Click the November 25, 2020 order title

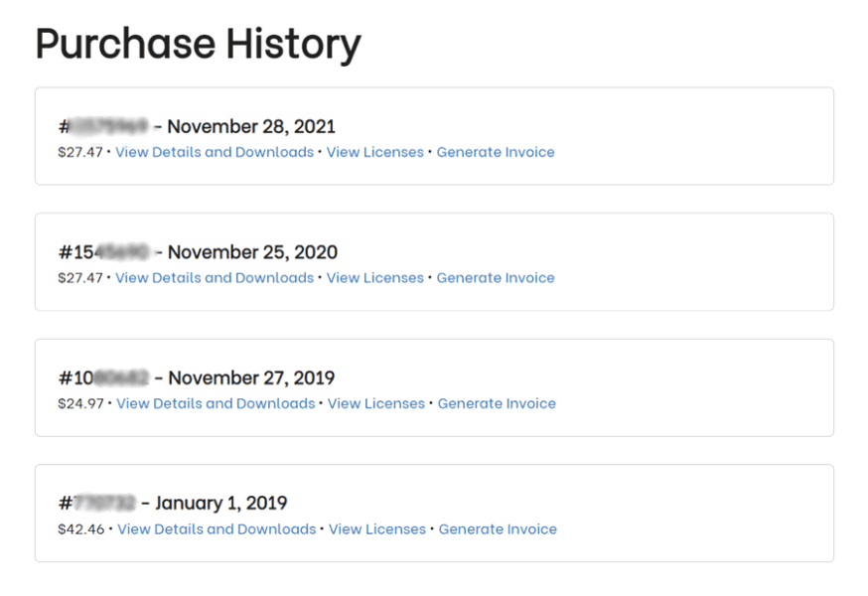pos(198,252)
